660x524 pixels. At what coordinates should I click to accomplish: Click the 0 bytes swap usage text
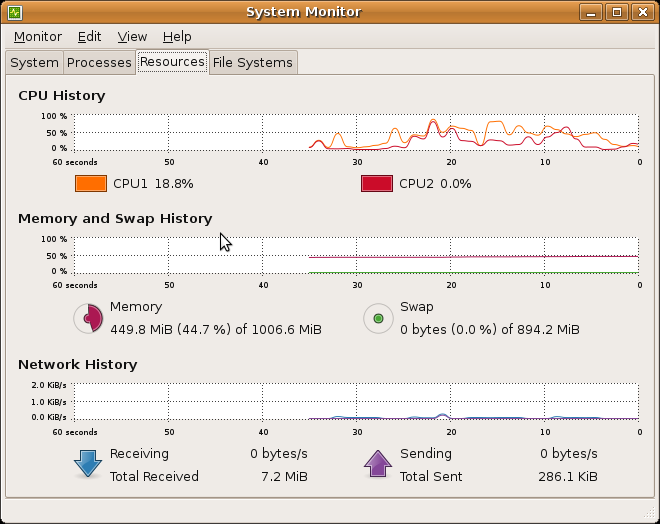(x=490, y=329)
